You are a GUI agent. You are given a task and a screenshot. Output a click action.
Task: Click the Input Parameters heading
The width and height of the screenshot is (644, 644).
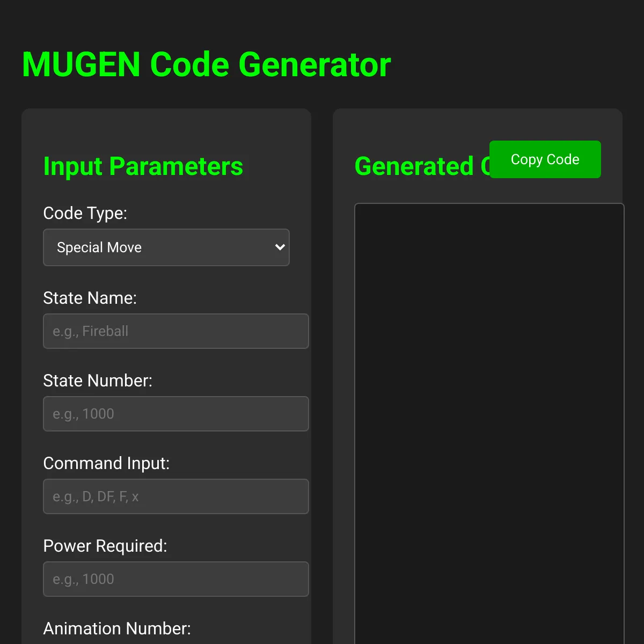143,166
